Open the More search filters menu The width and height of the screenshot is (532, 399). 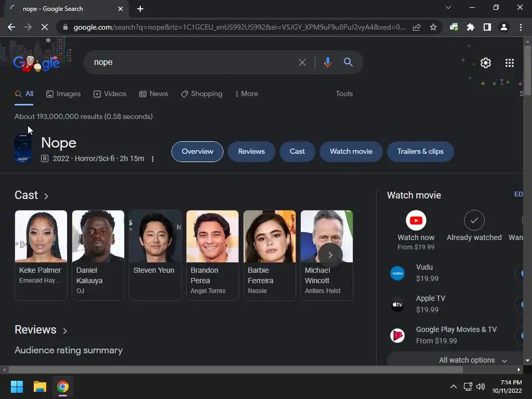click(x=247, y=94)
